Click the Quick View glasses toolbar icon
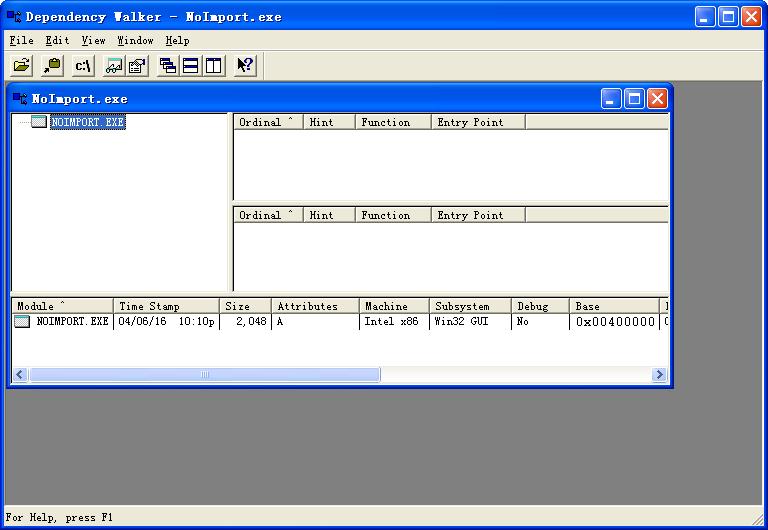Screen dimensions: 768x530 tap(114, 65)
